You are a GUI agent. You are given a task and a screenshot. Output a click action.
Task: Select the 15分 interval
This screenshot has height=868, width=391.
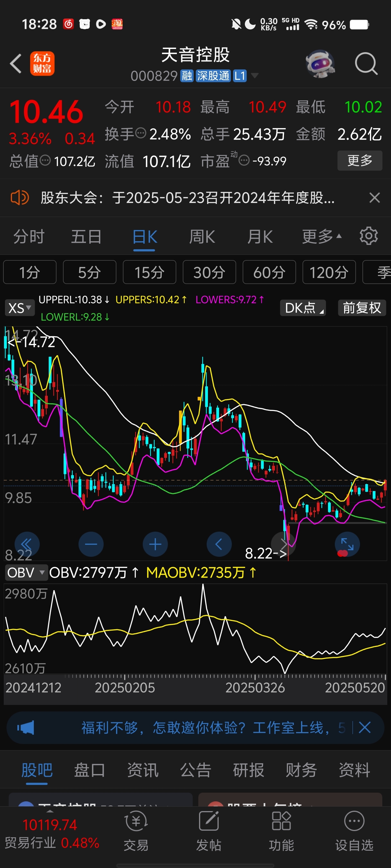[150, 272]
